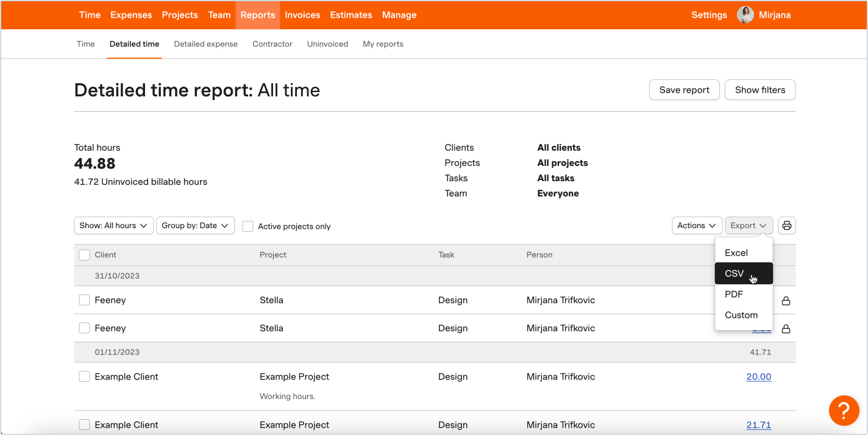Click Mirjana's profile avatar
The width and height of the screenshot is (868, 435).
pyautogui.click(x=745, y=15)
